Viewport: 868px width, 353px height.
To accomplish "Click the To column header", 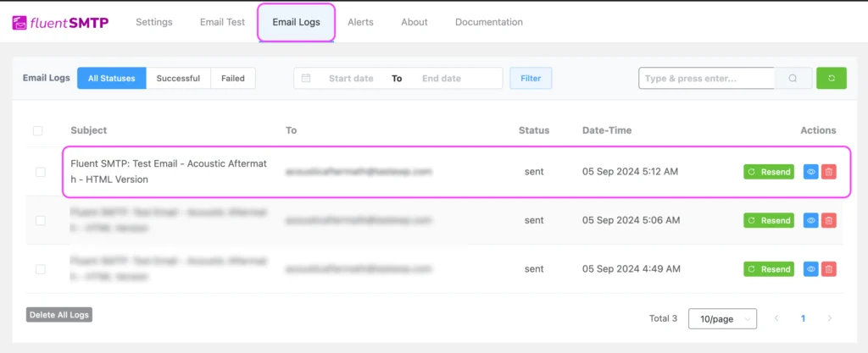I will point(292,130).
